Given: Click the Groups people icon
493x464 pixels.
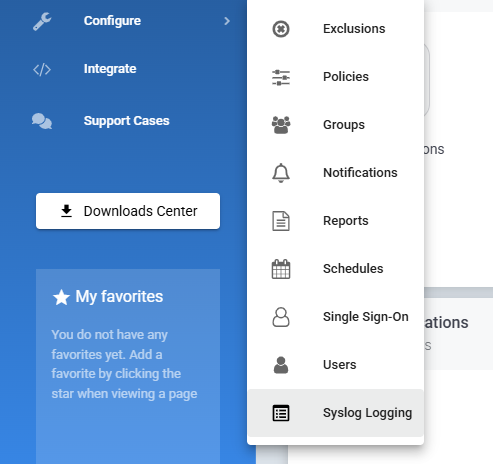Looking at the screenshot, I should pos(281,125).
